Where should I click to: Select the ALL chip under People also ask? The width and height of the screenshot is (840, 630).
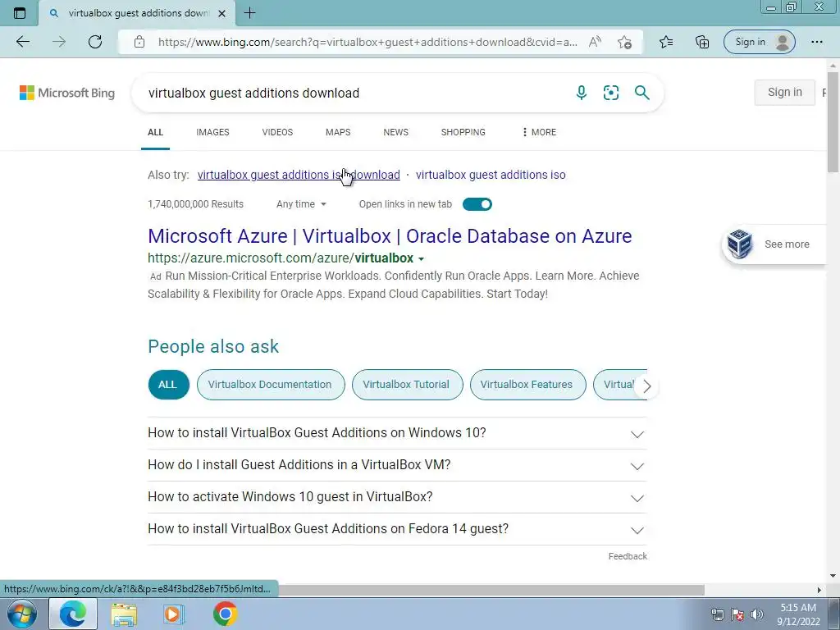click(168, 384)
